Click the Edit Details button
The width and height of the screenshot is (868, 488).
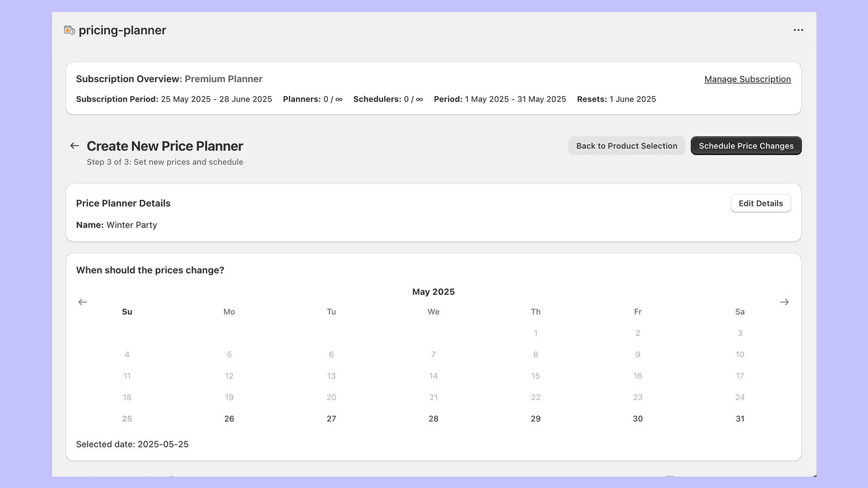click(761, 203)
